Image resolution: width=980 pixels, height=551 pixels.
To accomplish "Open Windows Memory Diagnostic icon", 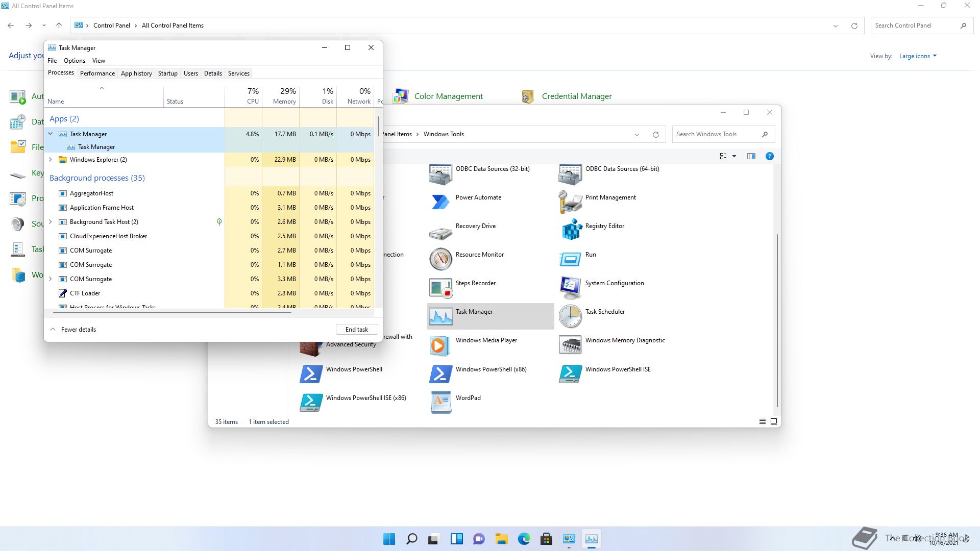I will click(x=570, y=345).
